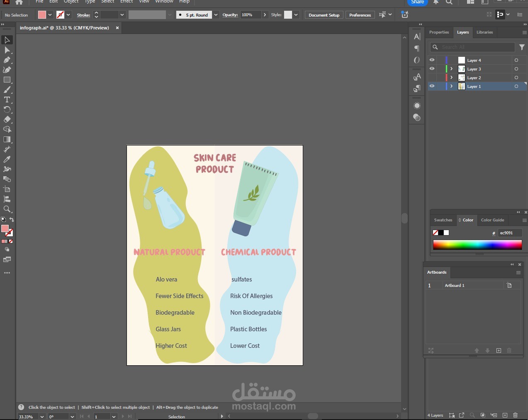Activate the Zoom tool
Viewport: 528px width, 420px height.
tap(7, 209)
